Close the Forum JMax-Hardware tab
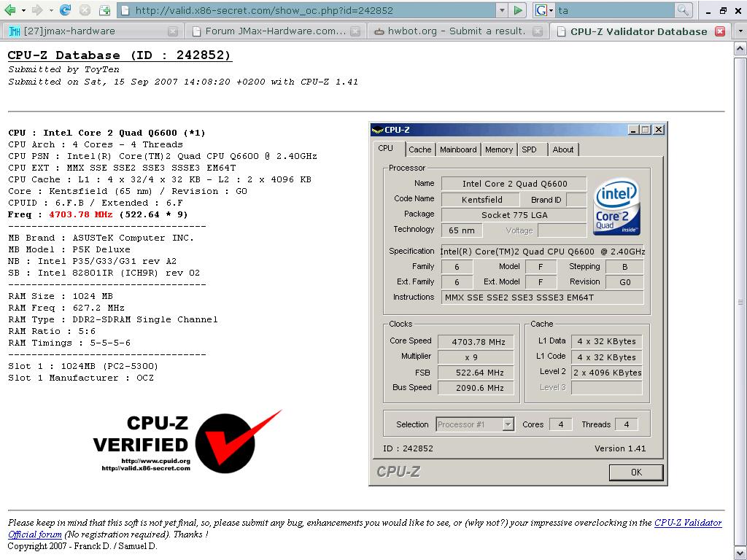This screenshot has height=560, width=747. [x=355, y=31]
